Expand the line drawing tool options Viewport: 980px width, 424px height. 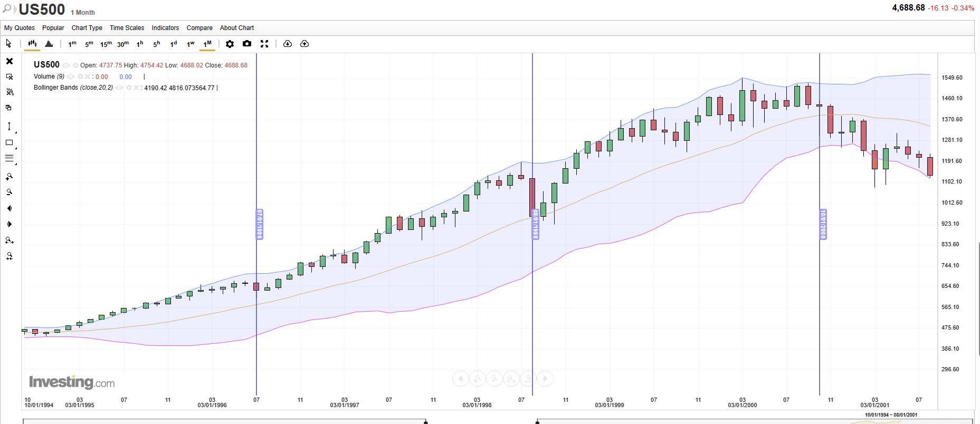(x=15, y=132)
